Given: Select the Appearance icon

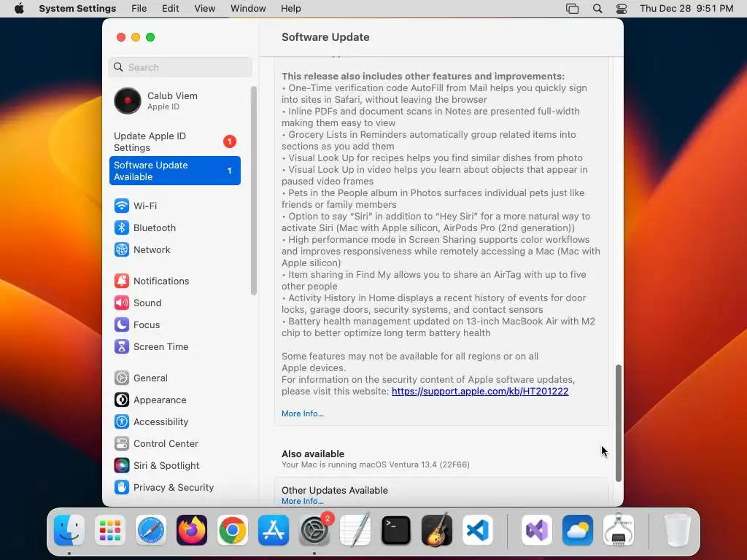Looking at the screenshot, I should (x=122, y=400).
